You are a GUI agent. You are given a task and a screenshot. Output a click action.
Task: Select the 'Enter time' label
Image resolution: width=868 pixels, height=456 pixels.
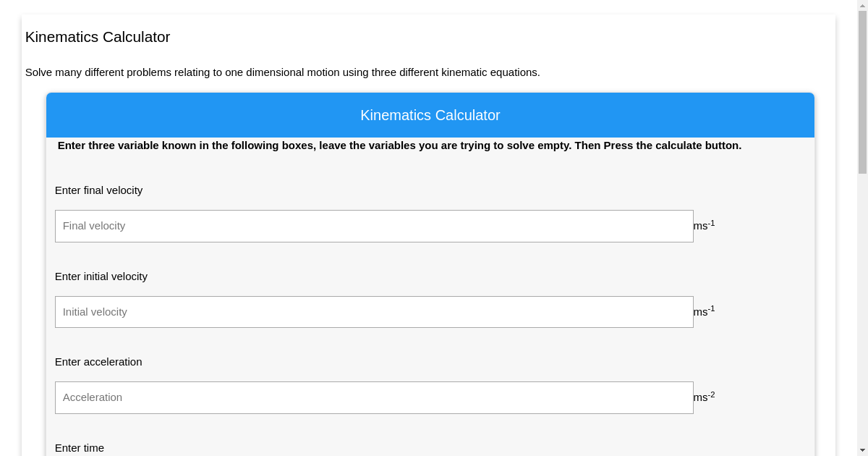point(80,448)
